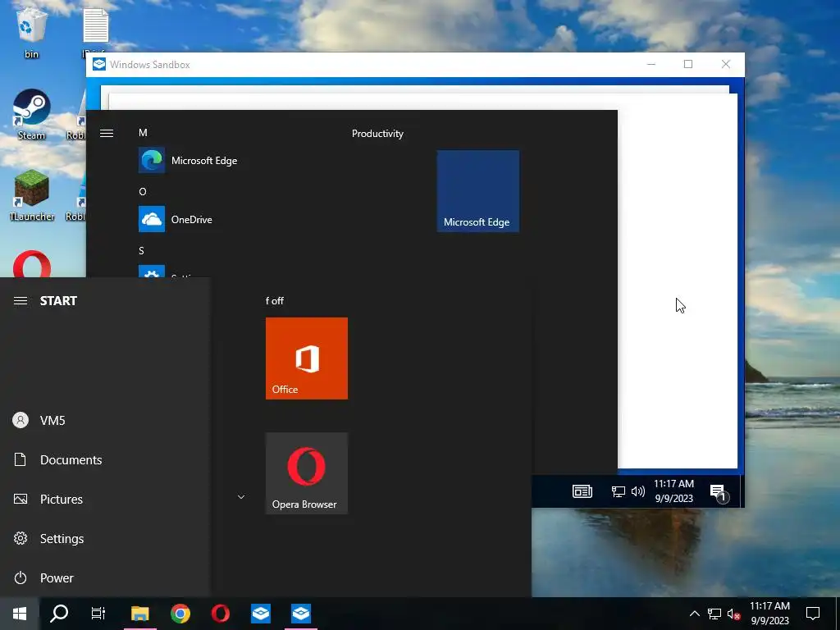The width and height of the screenshot is (840, 630).
Task: Launch the Office tile
Action: pos(307,358)
